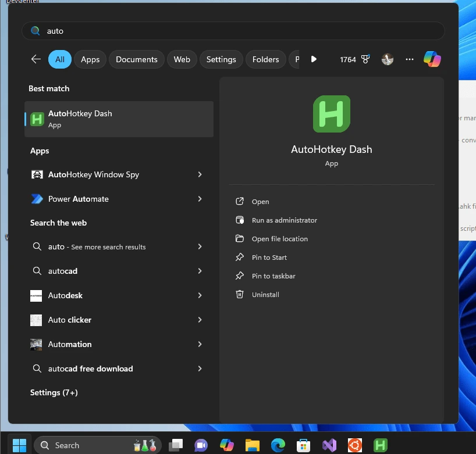Expand the autocad web result chevron
476x454 pixels.
[200, 271]
